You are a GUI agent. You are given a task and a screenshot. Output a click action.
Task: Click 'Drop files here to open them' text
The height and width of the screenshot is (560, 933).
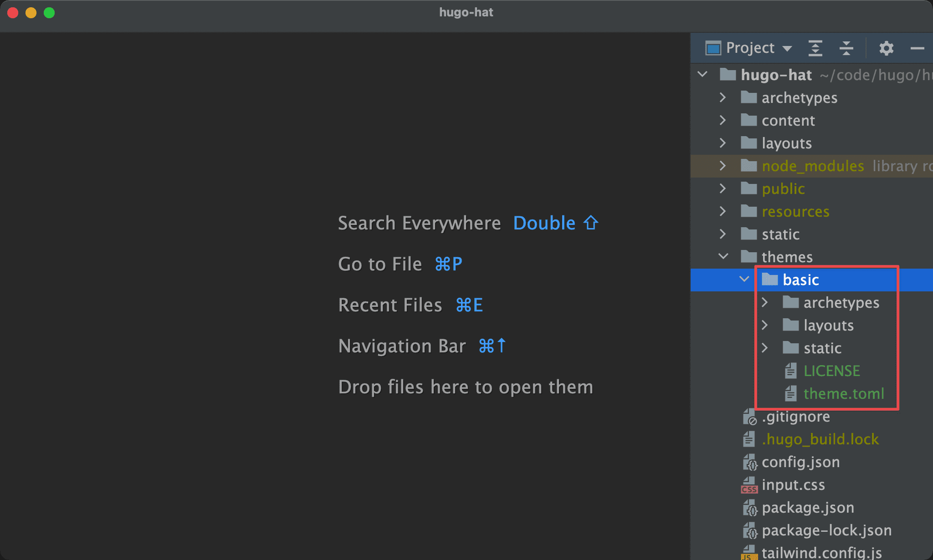point(466,387)
